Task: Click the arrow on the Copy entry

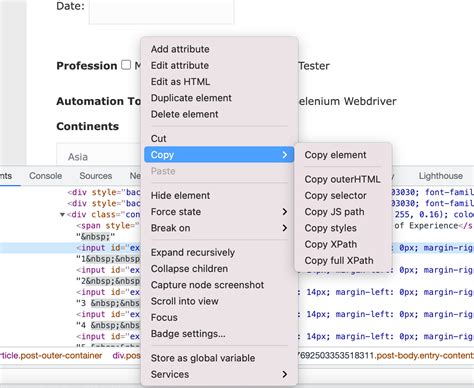Action: coord(284,155)
